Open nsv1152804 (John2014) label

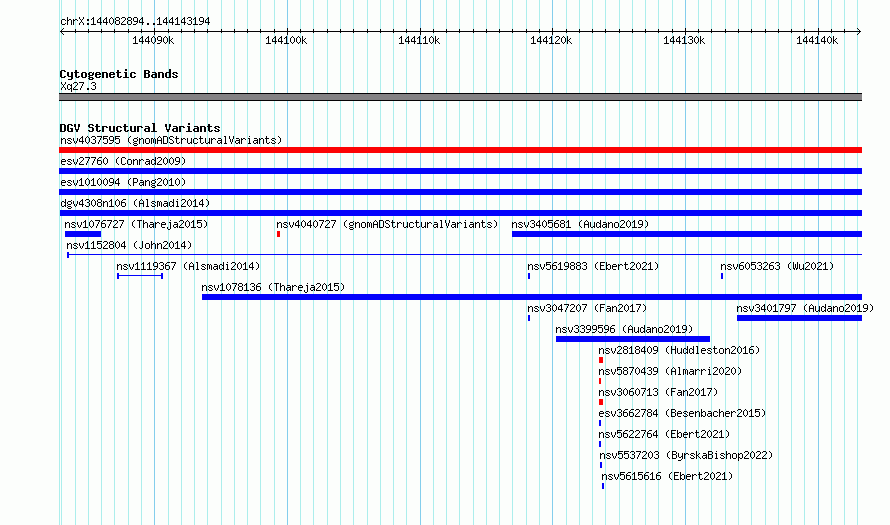pos(129,245)
